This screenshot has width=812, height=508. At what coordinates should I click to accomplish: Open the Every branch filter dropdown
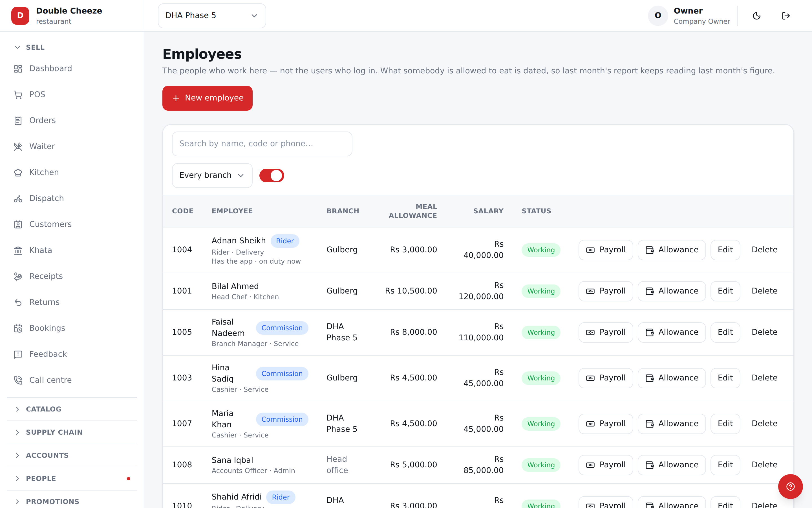(x=212, y=175)
